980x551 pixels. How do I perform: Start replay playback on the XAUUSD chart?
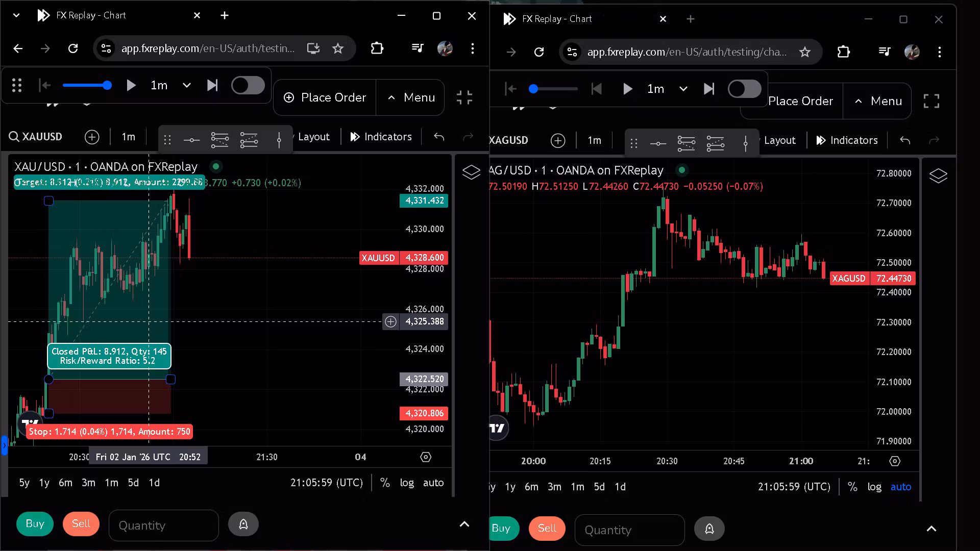point(131,86)
